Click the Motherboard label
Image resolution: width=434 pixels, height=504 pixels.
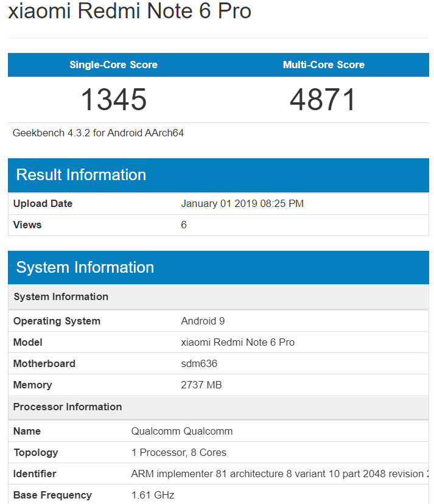point(44,363)
